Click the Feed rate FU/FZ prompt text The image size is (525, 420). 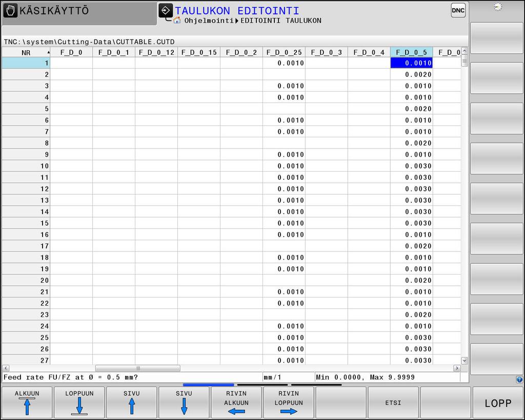(71, 377)
